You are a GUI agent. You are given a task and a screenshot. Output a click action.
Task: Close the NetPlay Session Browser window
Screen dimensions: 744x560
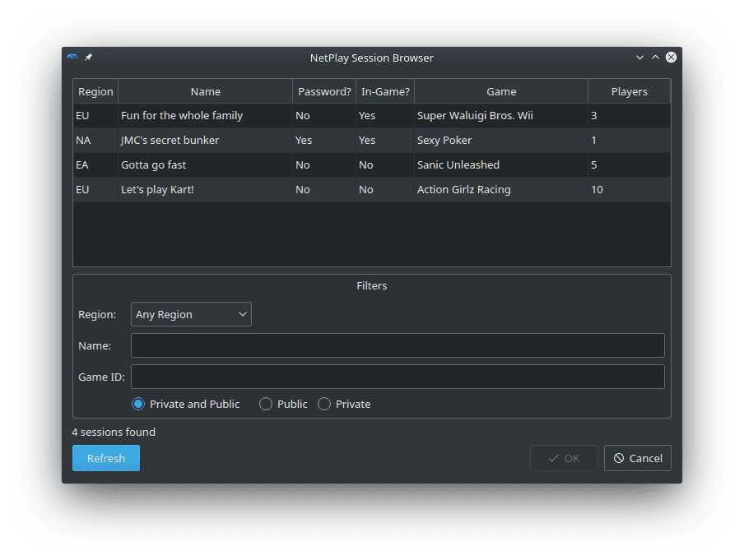pyautogui.click(x=671, y=58)
